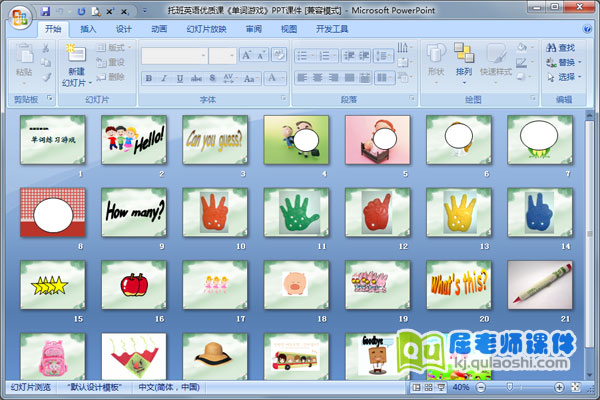This screenshot has width=600, height=400.
Task: Toggle slide show view button in status bar
Action: tap(439, 387)
